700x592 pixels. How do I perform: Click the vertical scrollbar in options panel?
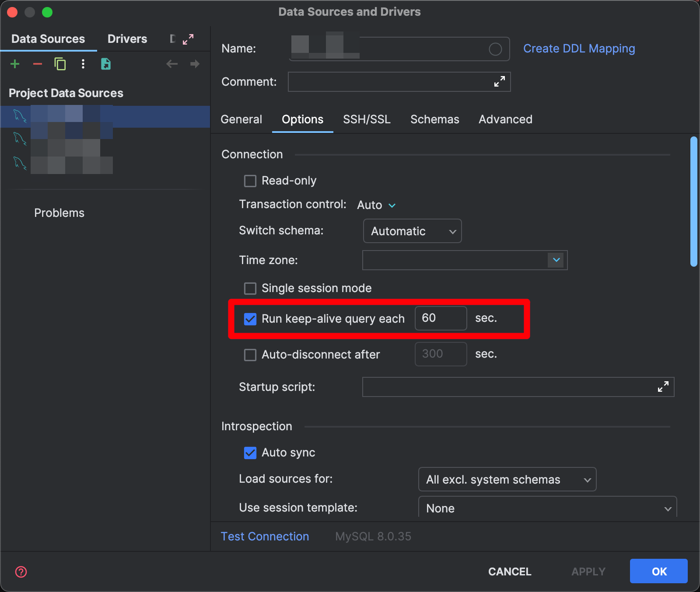point(693,201)
